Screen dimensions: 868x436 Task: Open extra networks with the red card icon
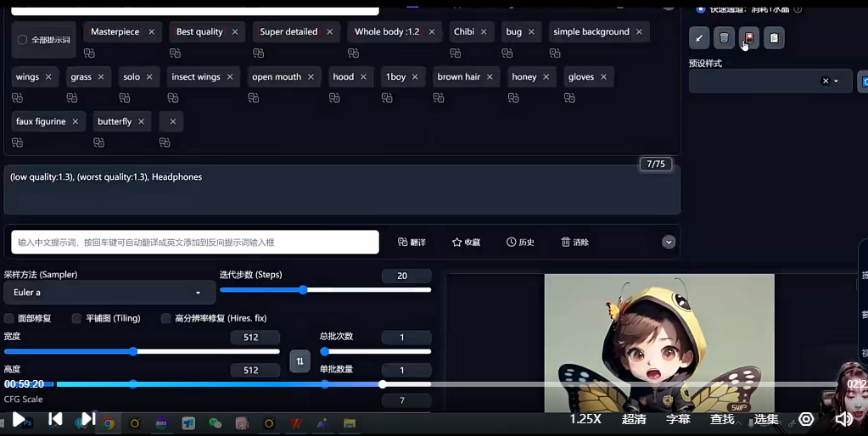point(749,38)
